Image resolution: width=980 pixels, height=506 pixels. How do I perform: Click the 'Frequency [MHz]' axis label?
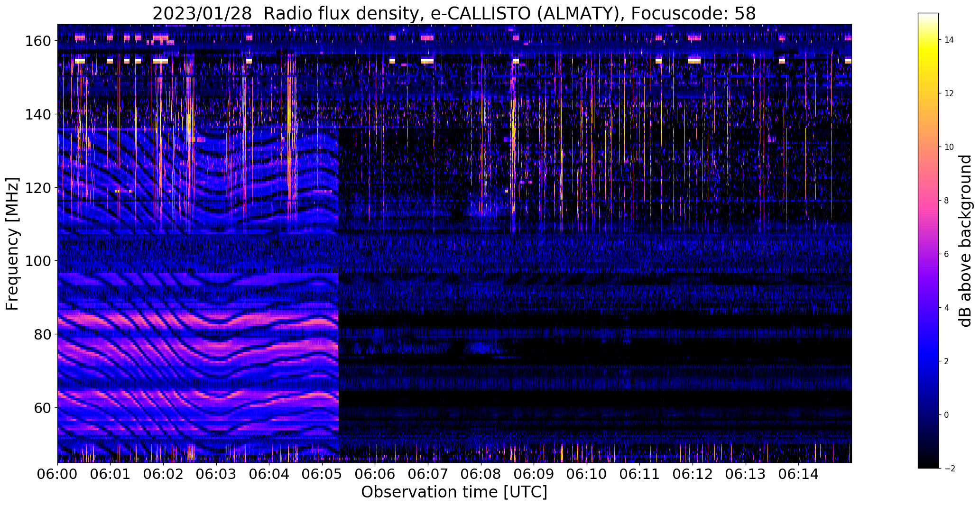[x=12, y=244]
